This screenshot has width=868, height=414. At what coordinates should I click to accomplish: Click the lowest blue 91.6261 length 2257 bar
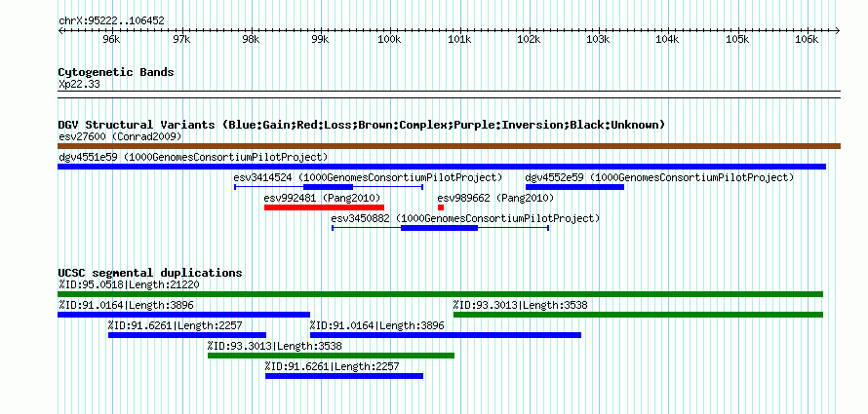click(344, 376)
